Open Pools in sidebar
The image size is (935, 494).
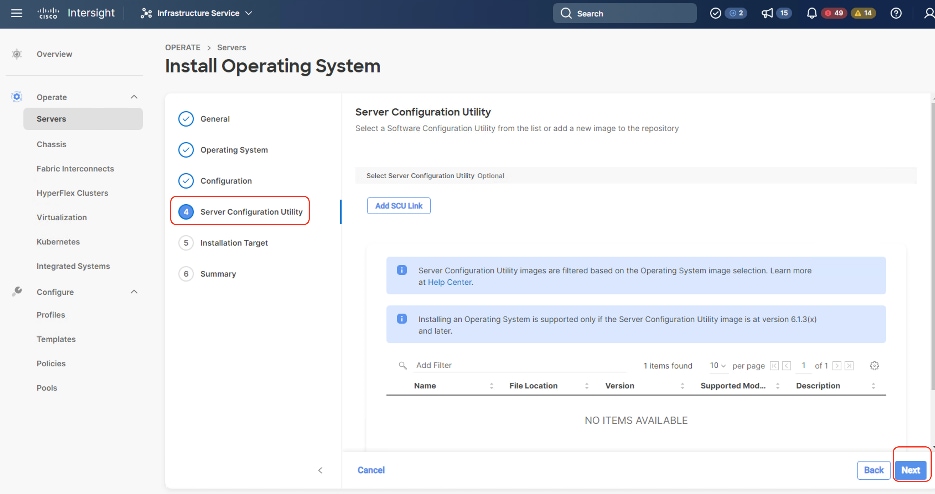click(47, 388)
